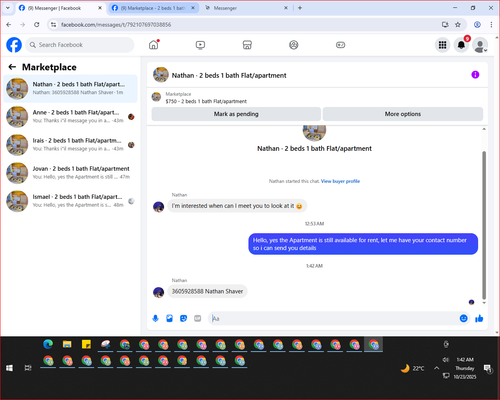Click the taskbar volume speaker icon
The image size is (500, 400).
point(446,360)
